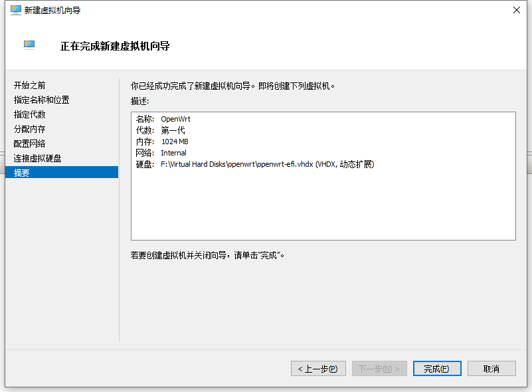Close the 新建虚拟机向导 window
This screenshot has width=532, height=392.
(516, 10)
